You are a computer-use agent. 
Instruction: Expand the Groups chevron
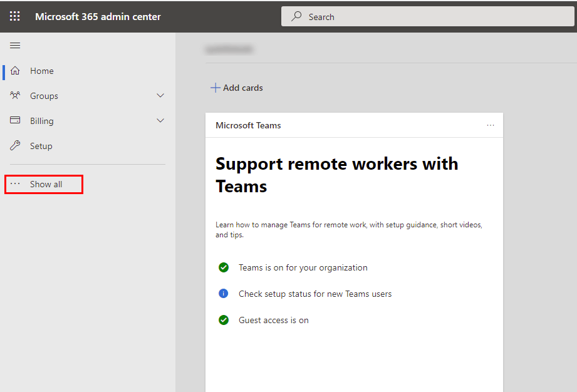pyautogui.click(x=160, y=96)
